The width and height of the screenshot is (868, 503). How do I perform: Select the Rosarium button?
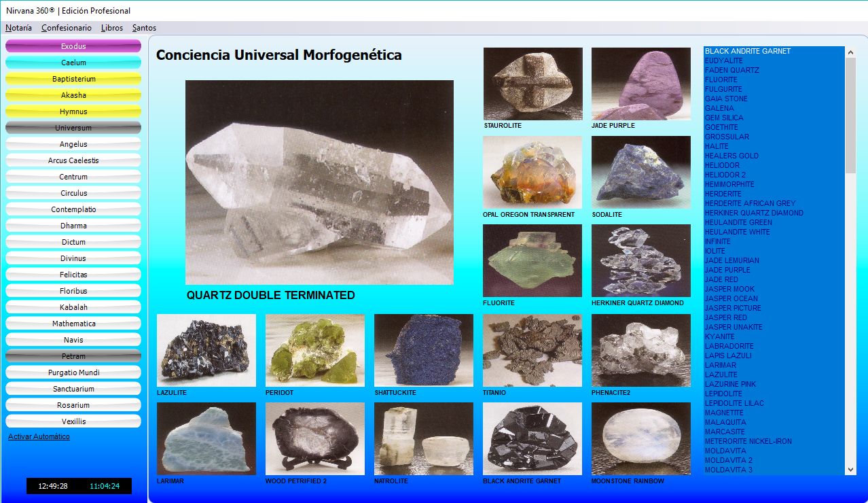pyautogui.click(x=73, y=405)
